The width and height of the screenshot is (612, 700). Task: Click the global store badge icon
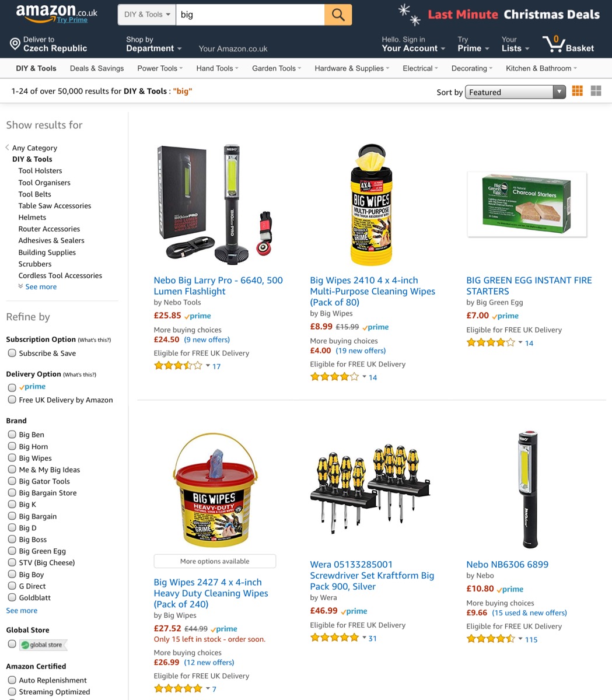pyautogui.click(x=43, y=645)
